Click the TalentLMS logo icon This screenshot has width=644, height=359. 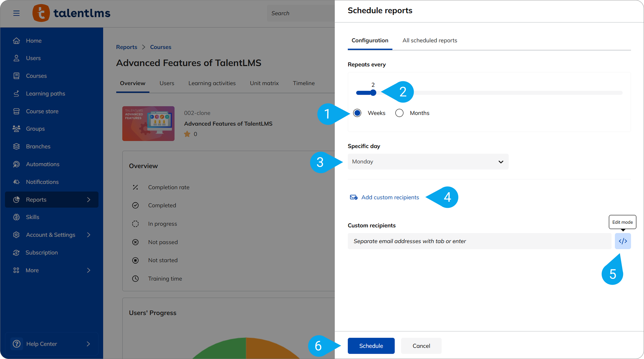[41, 13]
